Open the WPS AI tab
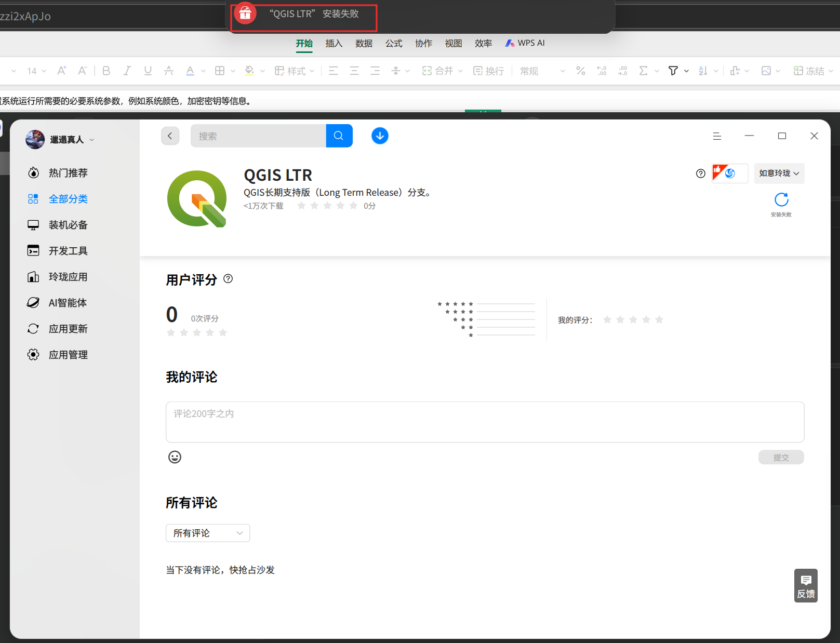The width and height of the screenshot is (840, 643). (525, 43)
